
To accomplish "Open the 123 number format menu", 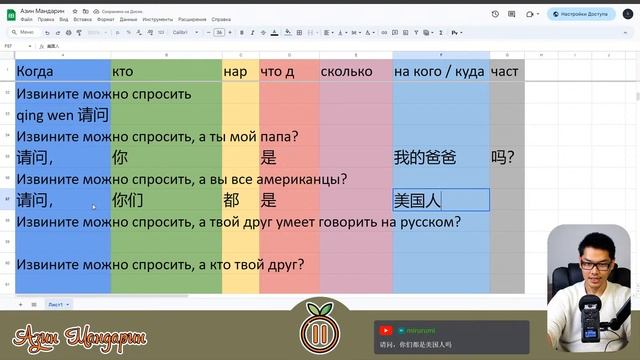I will coord(161,33).
